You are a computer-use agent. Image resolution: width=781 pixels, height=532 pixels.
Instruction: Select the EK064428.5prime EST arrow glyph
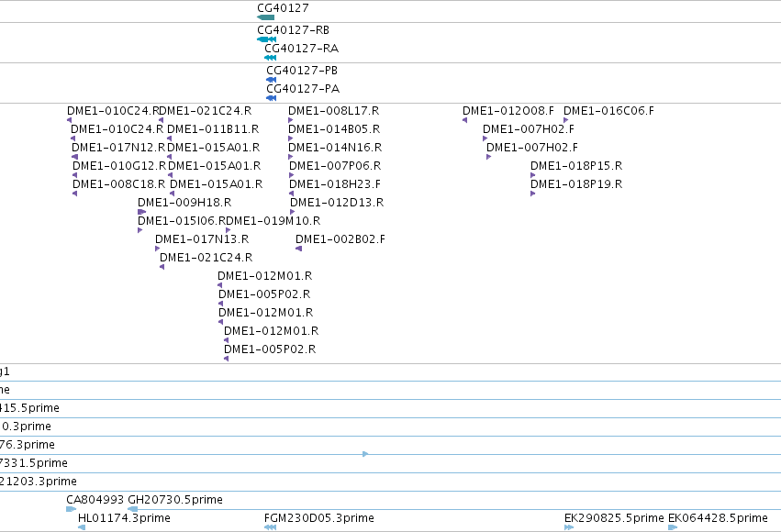coord(673,527)
